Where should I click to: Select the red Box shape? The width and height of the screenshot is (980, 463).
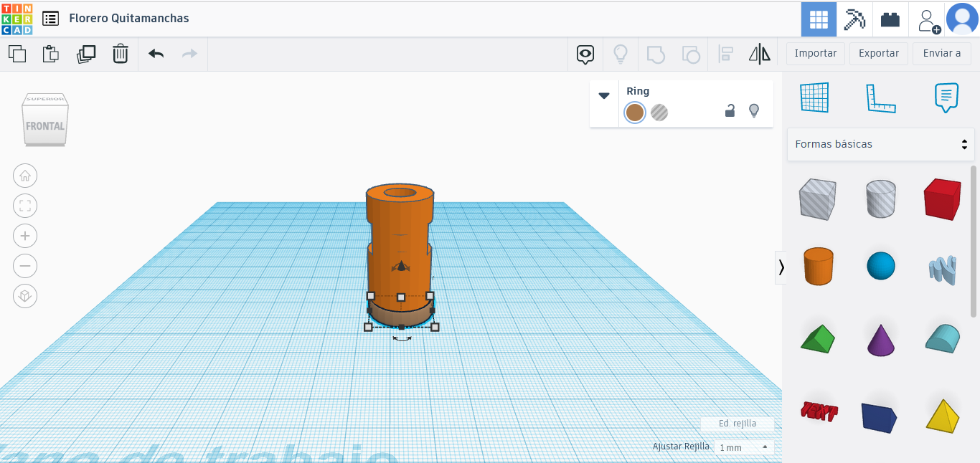click(x=942, y=199)
